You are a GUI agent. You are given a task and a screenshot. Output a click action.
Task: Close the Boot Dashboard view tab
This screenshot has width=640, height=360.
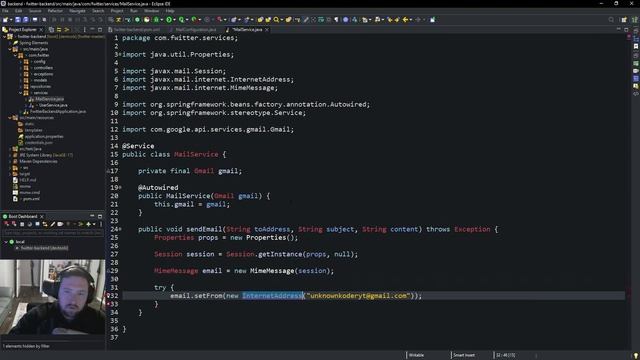click(x=42, y=216)
